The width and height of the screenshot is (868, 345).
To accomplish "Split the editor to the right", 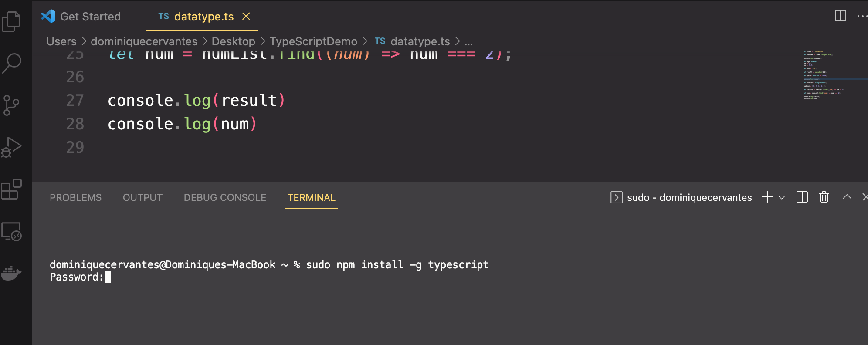I will [841, 16].
